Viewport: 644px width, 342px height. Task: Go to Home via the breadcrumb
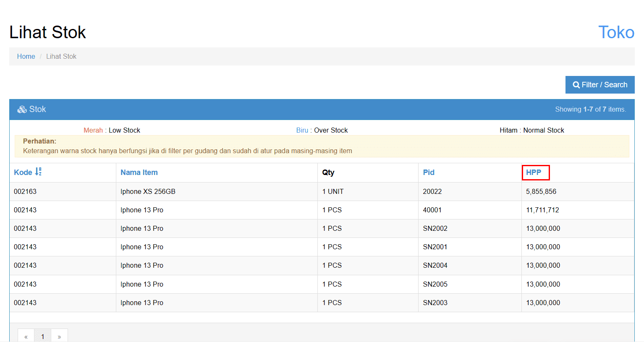(26, 56)
